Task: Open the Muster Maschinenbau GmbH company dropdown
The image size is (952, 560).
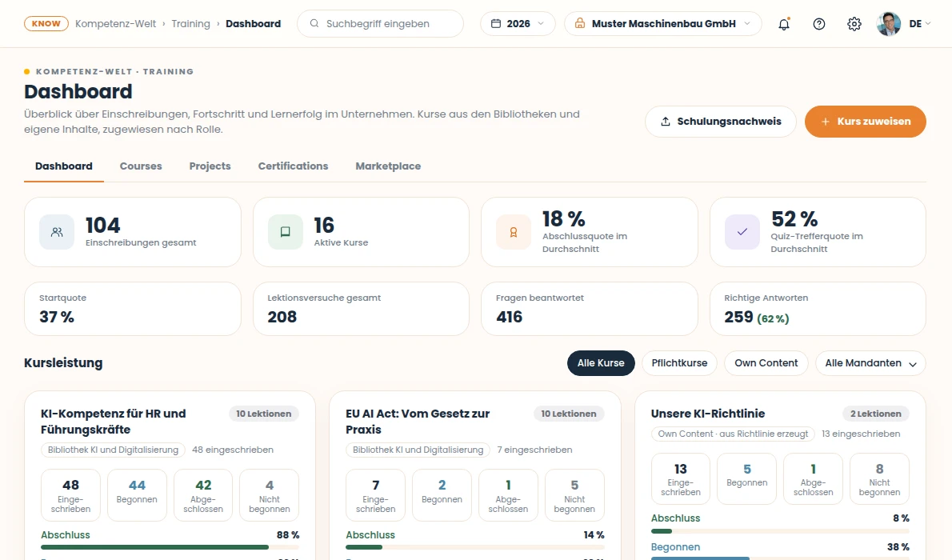Action: pos(663,24)
